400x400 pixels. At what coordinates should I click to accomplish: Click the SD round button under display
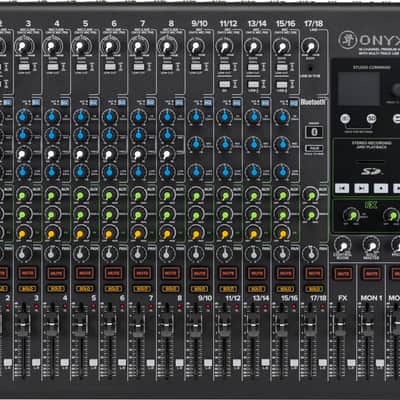pos(372,119)
